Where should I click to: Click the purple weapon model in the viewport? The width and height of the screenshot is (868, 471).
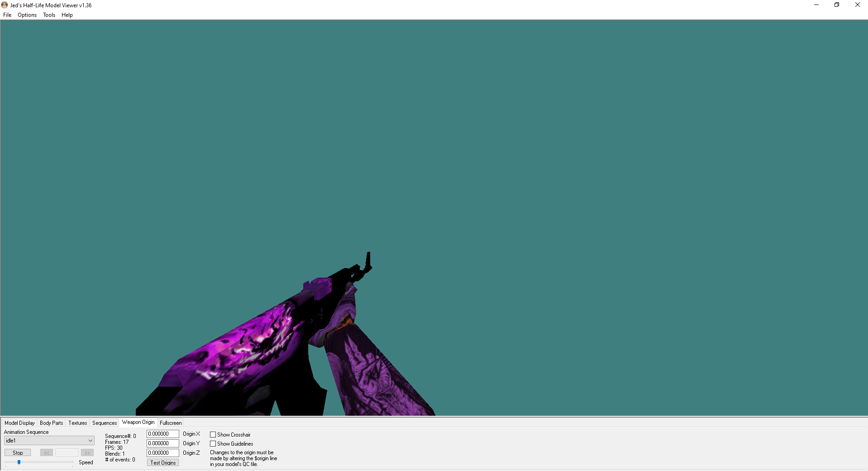click(x=253, y=349)
